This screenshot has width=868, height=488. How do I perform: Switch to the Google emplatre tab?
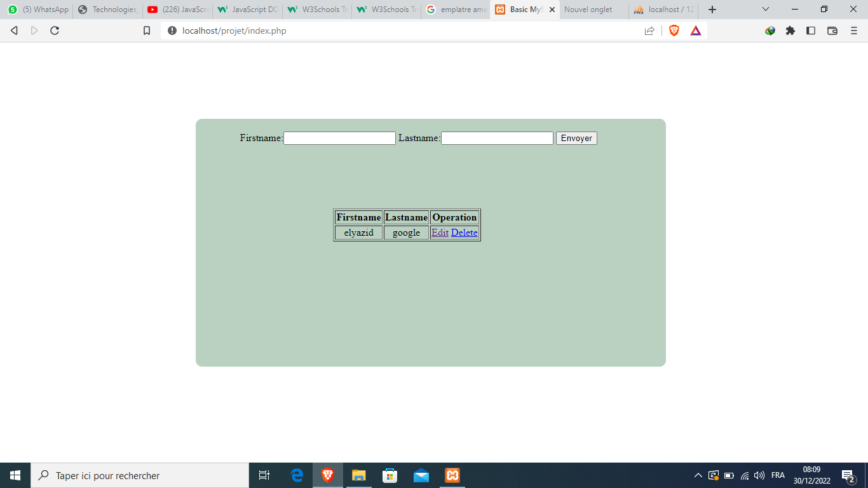click(x=456, y=10)
